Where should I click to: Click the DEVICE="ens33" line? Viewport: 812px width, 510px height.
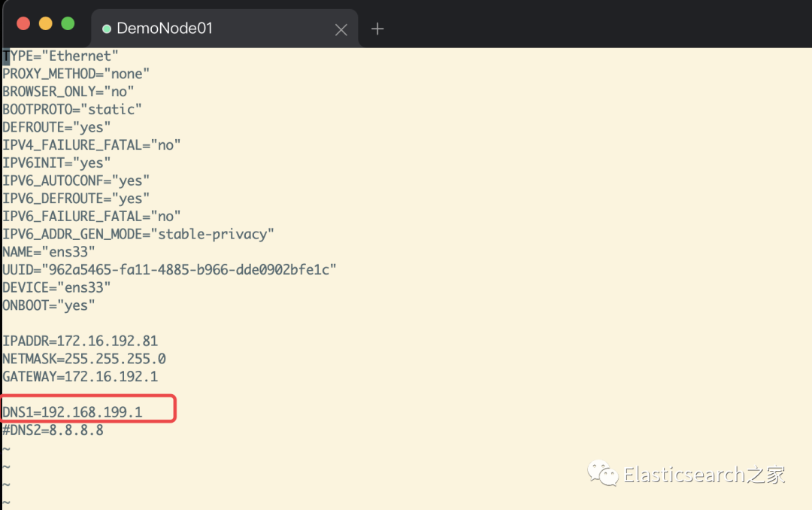click(56, 287)
